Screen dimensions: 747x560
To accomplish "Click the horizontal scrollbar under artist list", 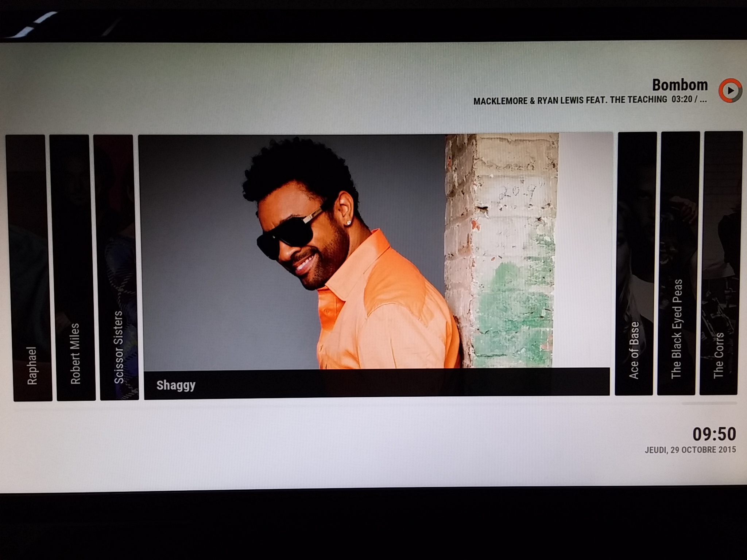I will (709, 404).
